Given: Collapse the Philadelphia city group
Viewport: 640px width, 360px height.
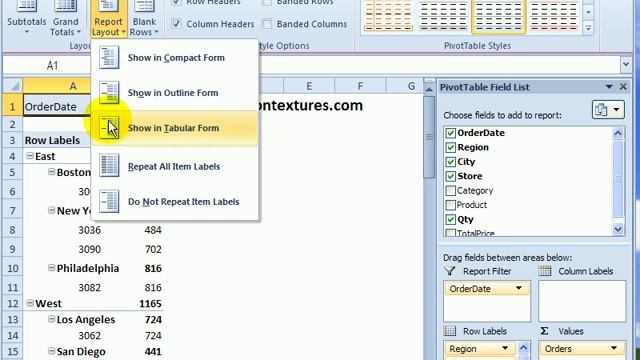Looking at the screenshot, I should 51,267.
